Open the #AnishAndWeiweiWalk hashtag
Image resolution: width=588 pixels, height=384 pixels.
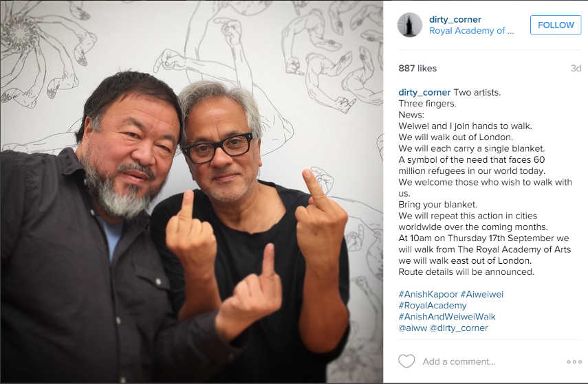point(446,317)
